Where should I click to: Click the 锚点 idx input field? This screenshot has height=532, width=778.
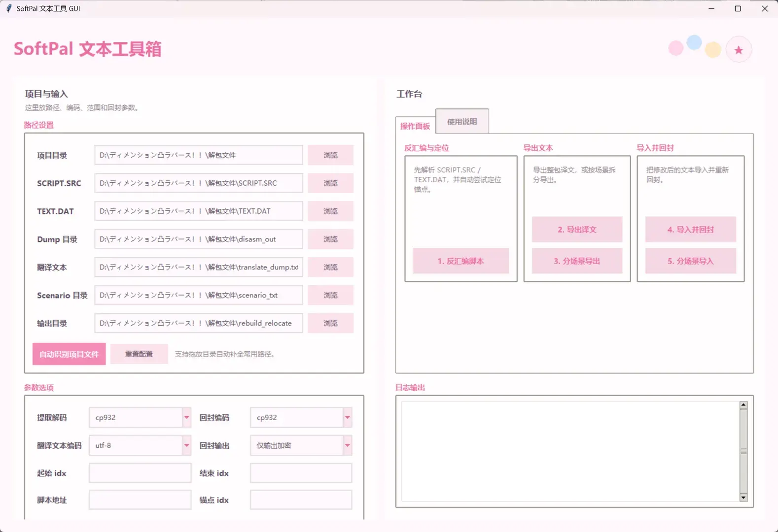(301, 500)
